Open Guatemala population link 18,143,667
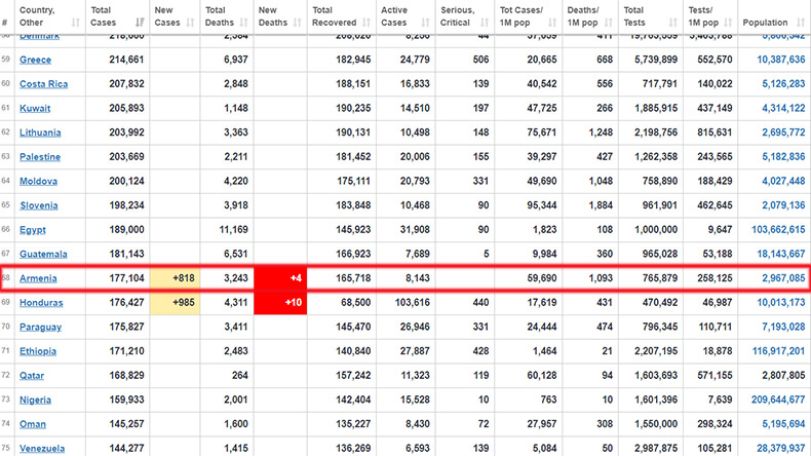The image size is (811, 456). click(x=781, y=254)
